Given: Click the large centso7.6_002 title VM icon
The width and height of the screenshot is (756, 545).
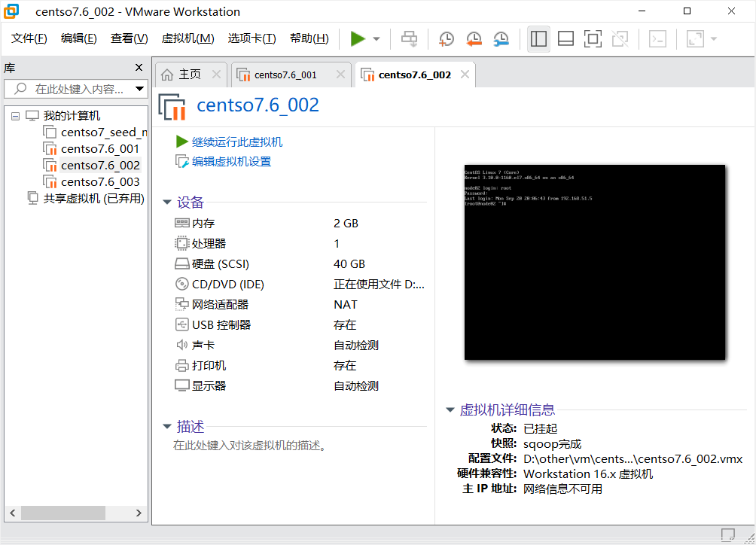Looking at the screenshot, I should 172,106.
